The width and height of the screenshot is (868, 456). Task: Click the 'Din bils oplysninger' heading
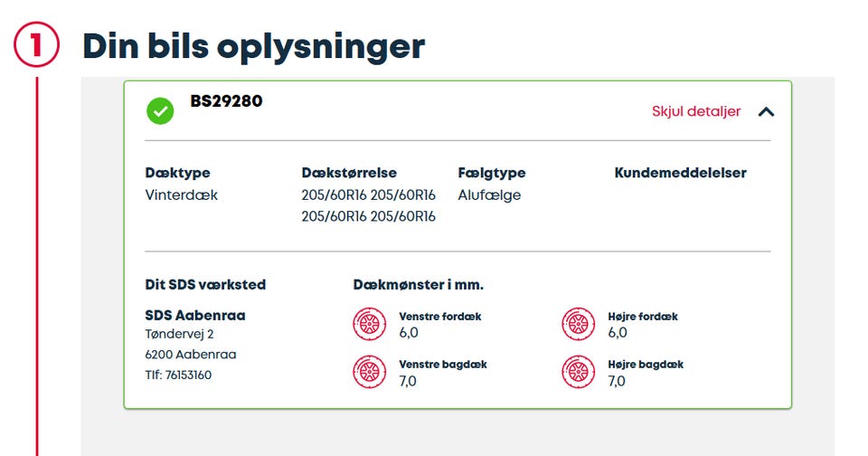tap(253, 45)
